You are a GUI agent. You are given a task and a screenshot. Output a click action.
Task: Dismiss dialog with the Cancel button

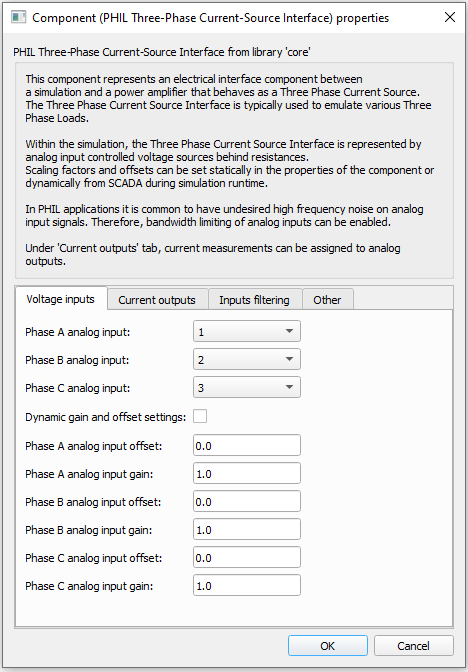414,645
